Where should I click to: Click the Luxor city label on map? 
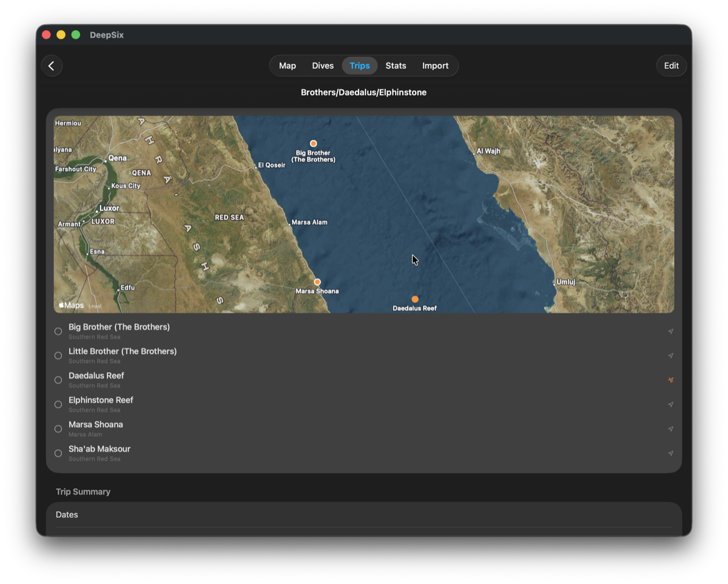tap(109, 208)
